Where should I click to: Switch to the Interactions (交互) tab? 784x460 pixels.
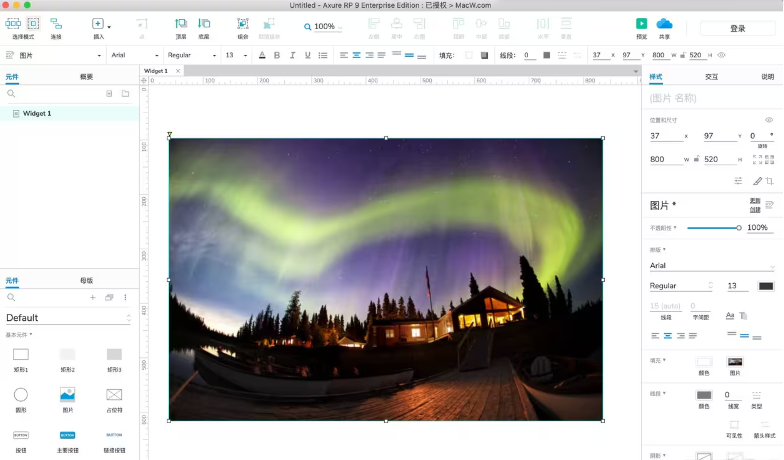click(711, 76)
